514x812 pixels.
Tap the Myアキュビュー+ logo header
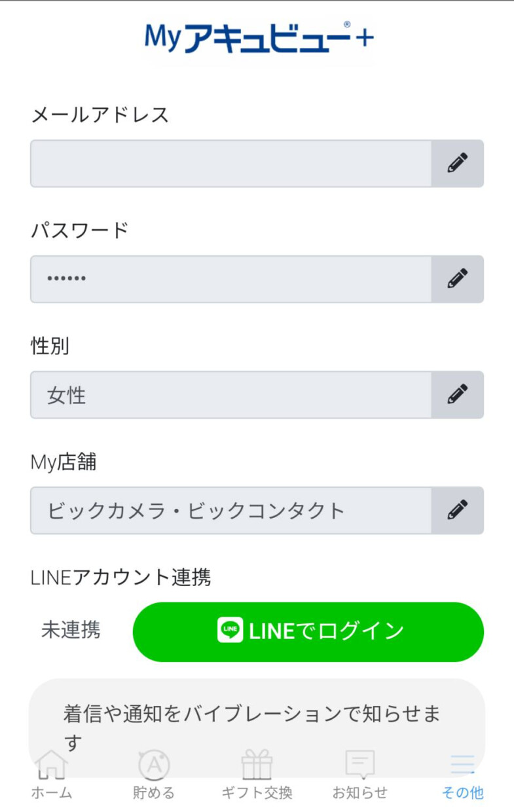(259, 38)
